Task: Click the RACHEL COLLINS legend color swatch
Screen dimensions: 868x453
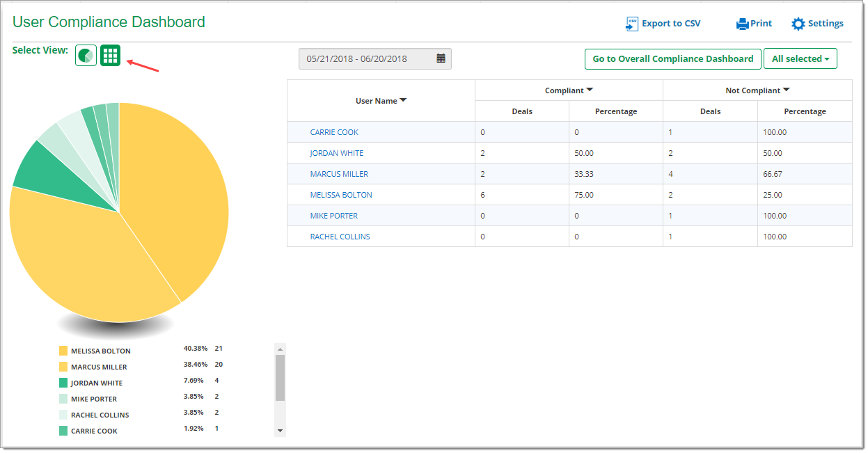Action: pyautogui.click(x=63, y=415)
